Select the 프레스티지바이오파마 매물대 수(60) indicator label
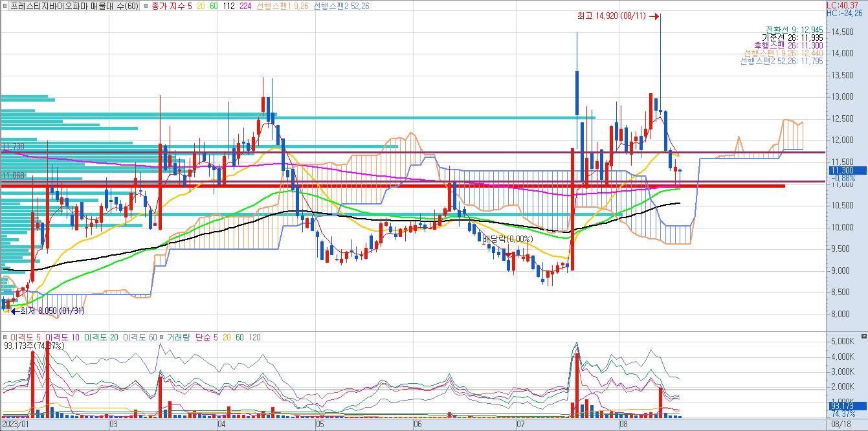The image size is (868, 431). pos(74,6)
